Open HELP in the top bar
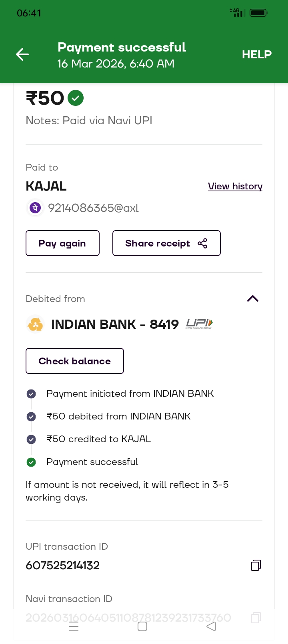This screenshot has width=288, height=644. 256,54
